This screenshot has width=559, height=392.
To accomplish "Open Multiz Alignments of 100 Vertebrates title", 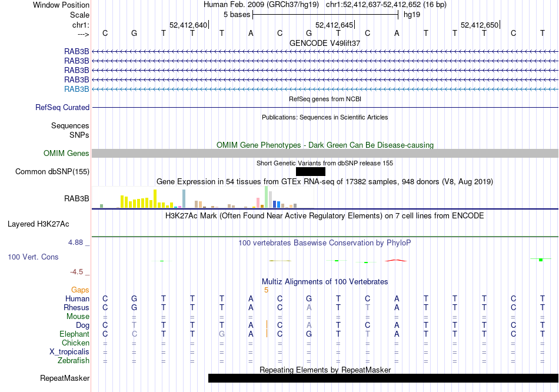I will [325, 282].
